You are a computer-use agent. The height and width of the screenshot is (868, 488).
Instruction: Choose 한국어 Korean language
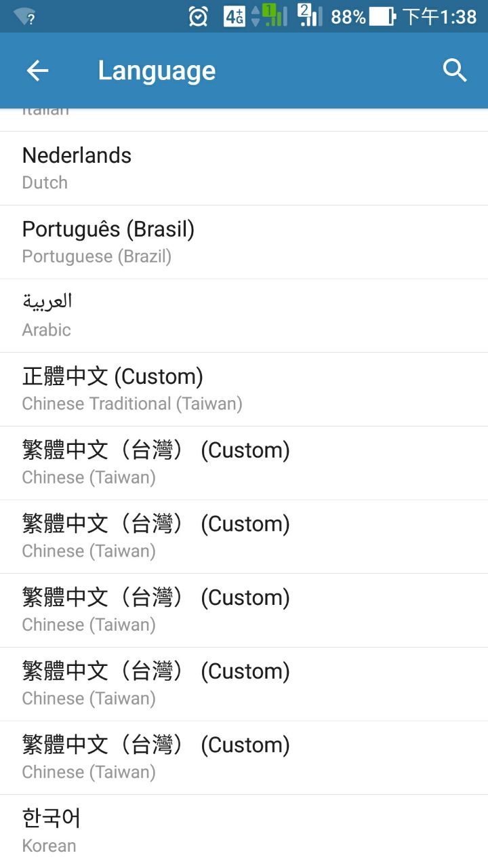pyautogui.click(x=244, y=831)
